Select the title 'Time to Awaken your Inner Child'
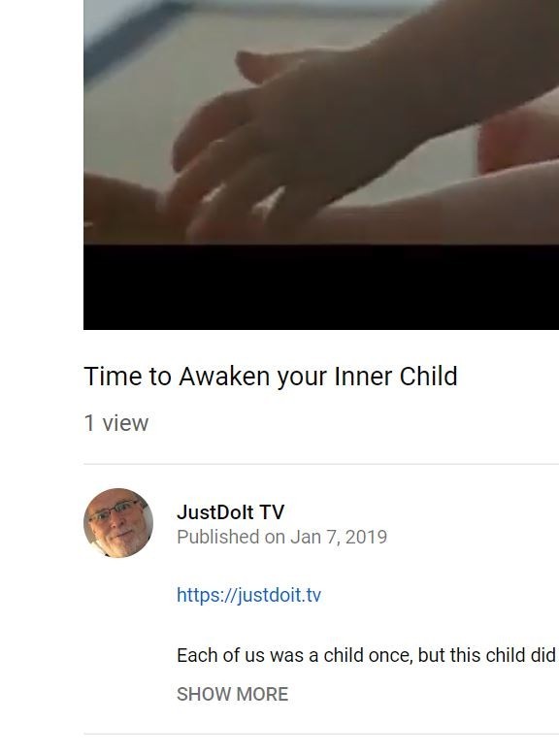This screenshot has height=756, width=559. [271, 377]
